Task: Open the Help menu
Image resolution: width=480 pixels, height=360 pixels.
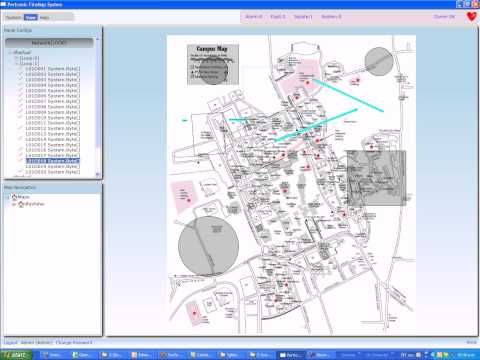Action: (44, 17)
